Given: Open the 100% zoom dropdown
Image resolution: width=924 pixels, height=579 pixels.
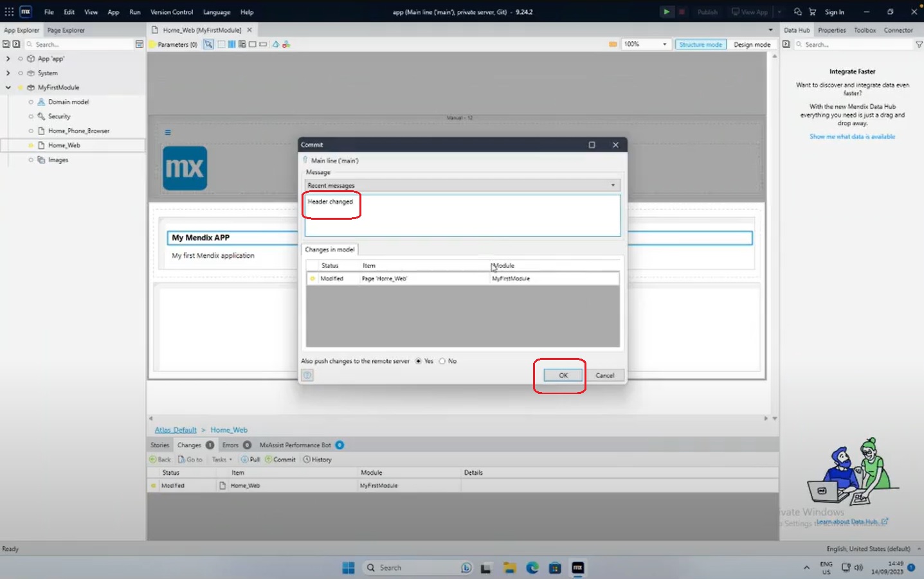Looking at the screenshot, I should coord(646,44).
